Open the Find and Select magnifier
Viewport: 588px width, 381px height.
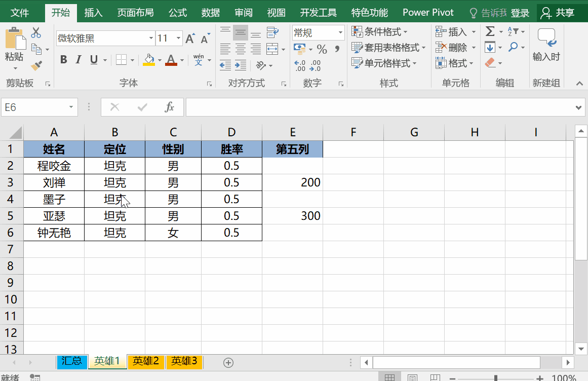[513, 47]
